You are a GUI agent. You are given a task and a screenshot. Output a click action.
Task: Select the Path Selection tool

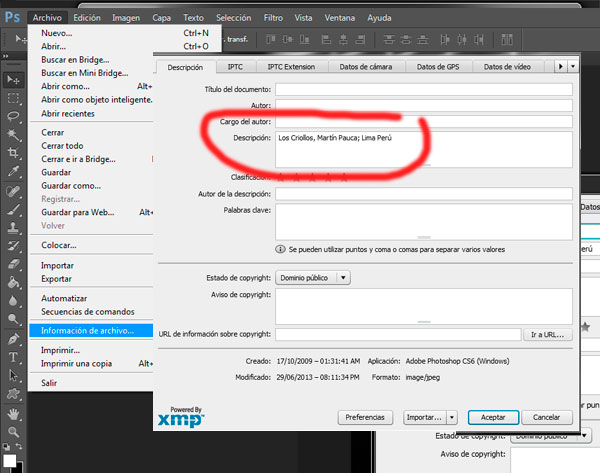coord(13,375)
